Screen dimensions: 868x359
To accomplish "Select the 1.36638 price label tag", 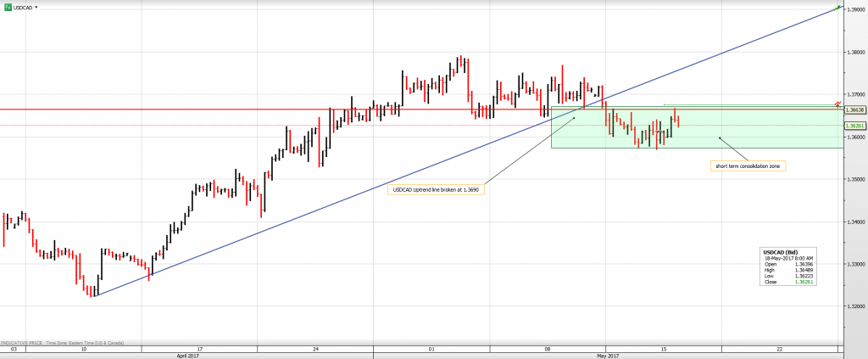I will click(854, 109).
